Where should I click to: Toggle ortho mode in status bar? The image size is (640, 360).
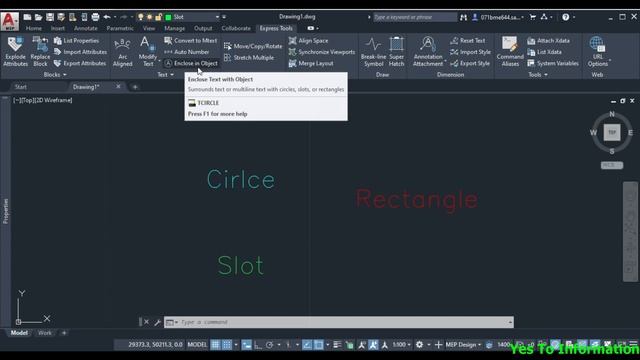tap(258, 345)
